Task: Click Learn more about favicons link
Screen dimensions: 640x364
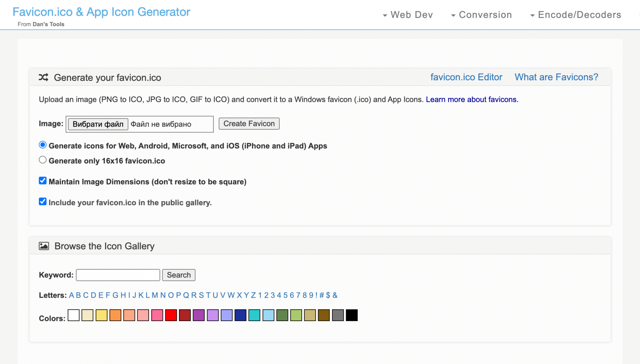Action: pos(472,100)
